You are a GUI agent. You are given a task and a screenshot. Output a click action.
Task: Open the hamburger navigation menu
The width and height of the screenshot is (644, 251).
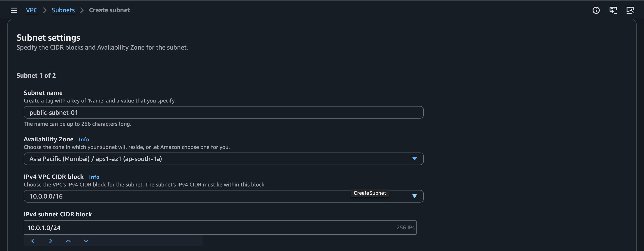[x=14, y=10]
